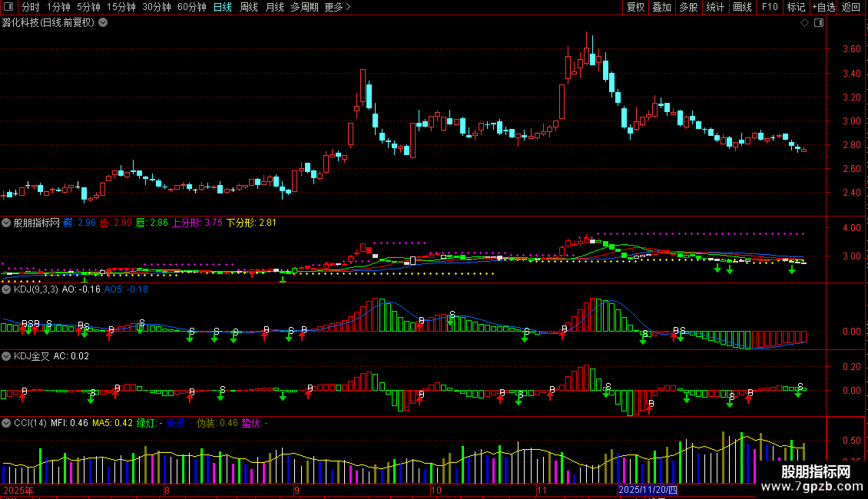Switch to 分时 intraday view
The height and width of the screenshot is (499, 868).
pos(31,7)
